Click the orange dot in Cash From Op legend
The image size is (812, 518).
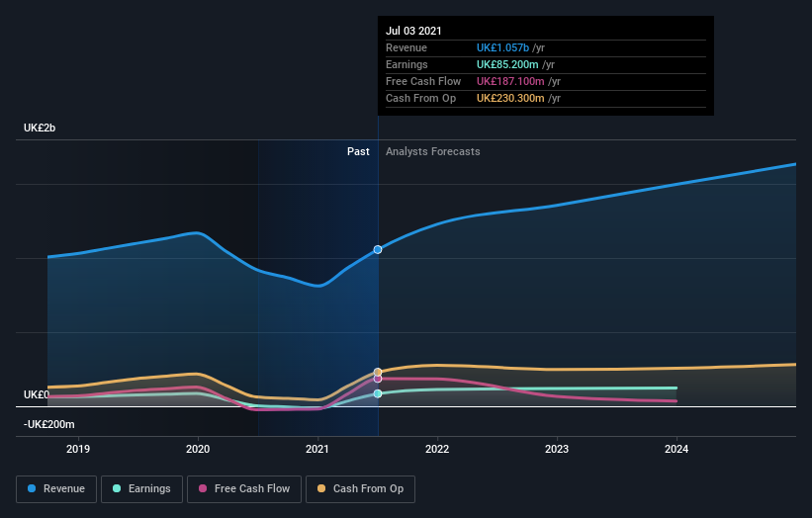point(321,488)
